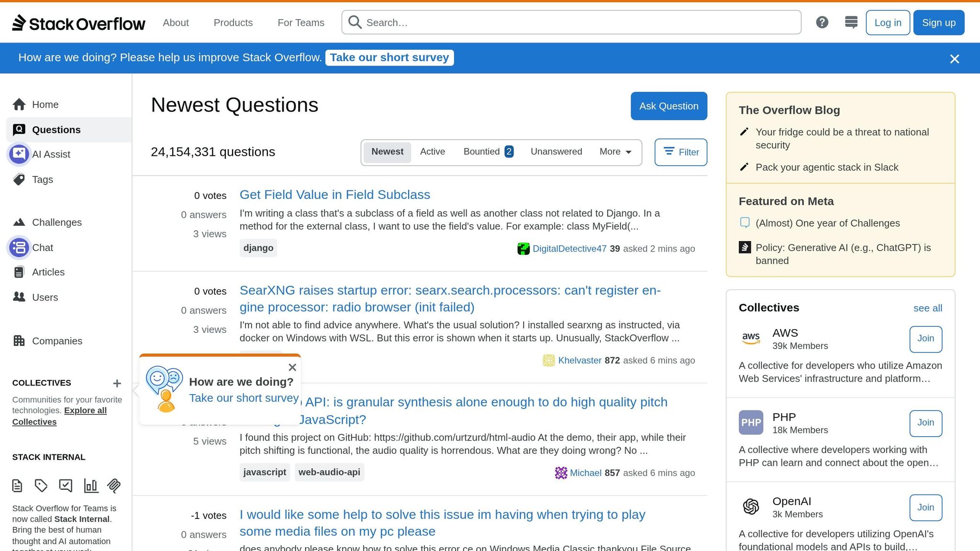This screenshot has height=551, width=980.
Task: Select Questions in the sidebar
Action: point(69,130)
